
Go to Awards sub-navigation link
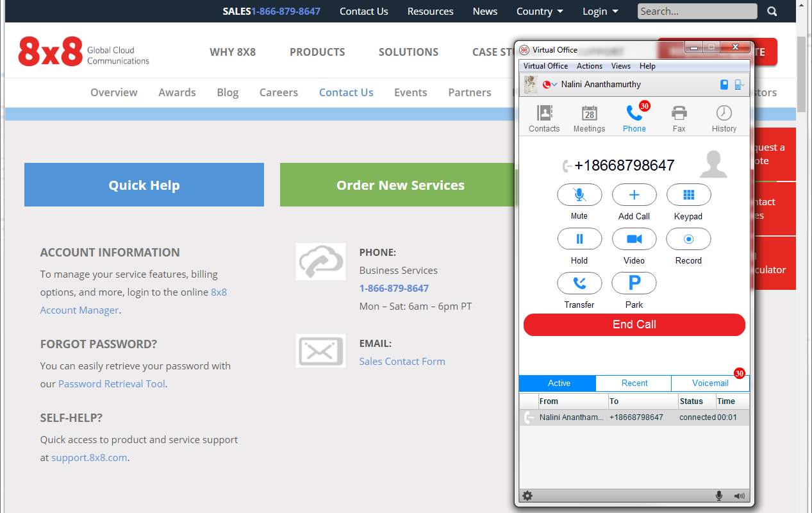click(177, 92)
